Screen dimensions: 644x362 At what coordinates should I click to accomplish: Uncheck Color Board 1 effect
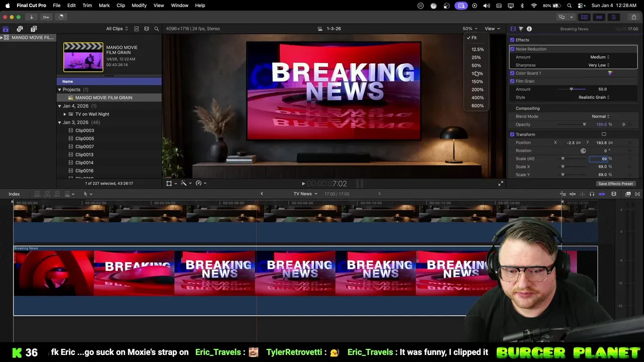512,73
